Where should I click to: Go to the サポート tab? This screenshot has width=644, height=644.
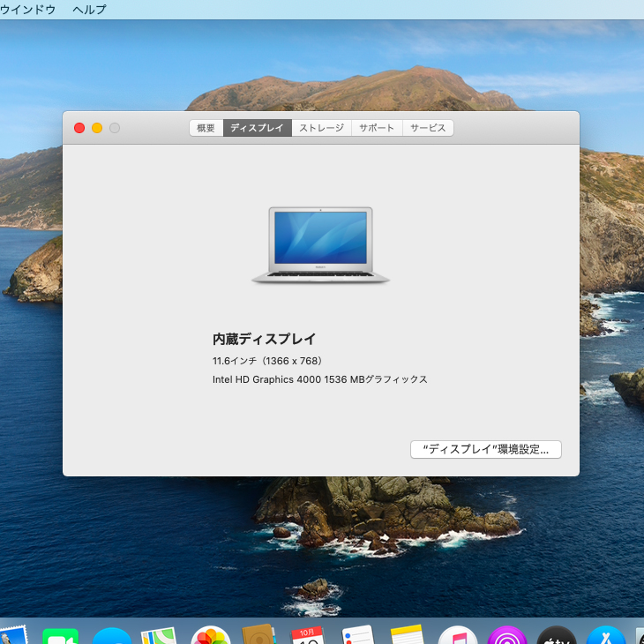tap(377, 128)
